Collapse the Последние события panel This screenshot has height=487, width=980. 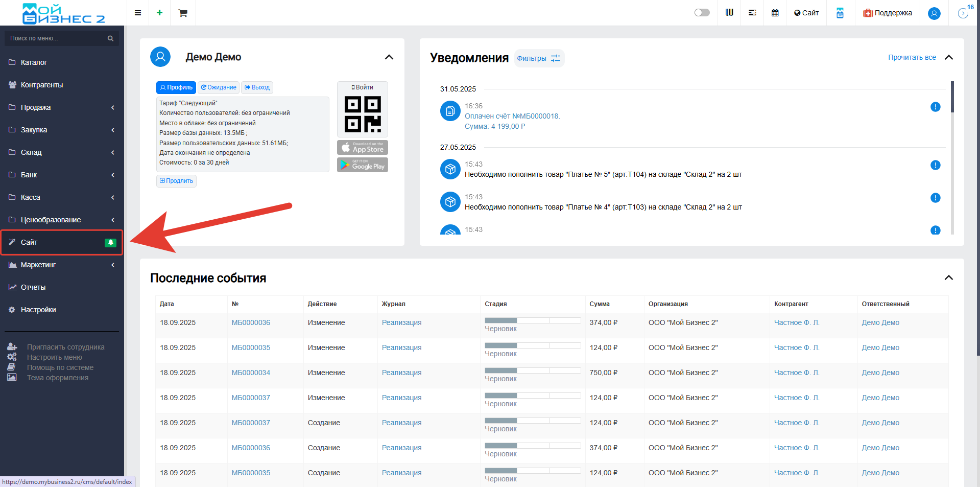pos(948,278)
